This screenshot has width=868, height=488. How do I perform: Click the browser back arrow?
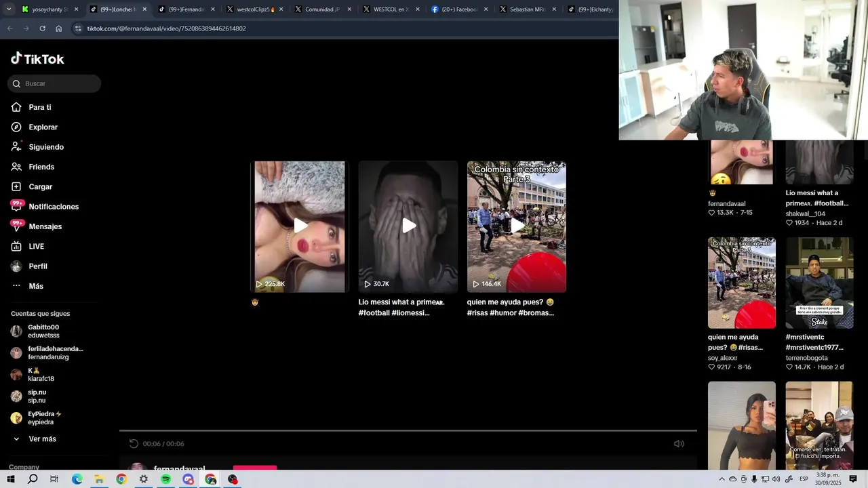click(x=9, y=28)
